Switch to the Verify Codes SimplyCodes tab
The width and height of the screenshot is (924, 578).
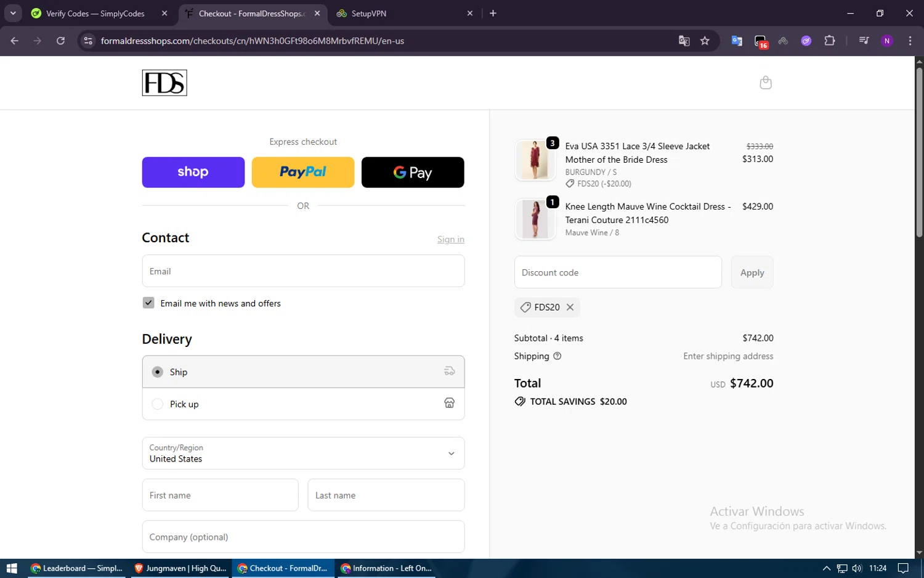pyautogui.click(x=95, y=13)
